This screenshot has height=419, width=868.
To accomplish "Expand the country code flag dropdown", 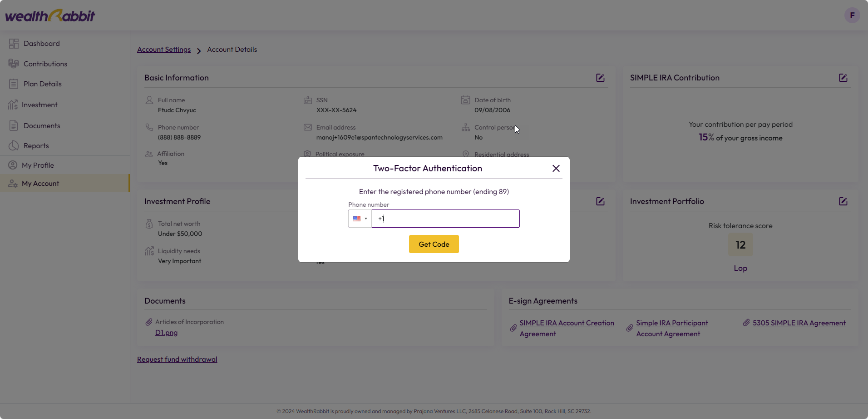I will coord(360,219).
